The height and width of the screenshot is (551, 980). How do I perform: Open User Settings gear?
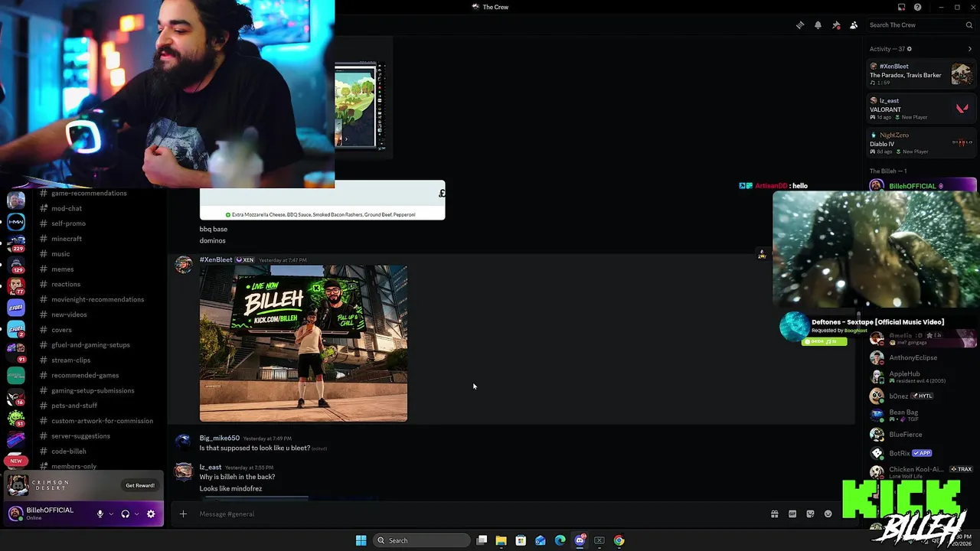(151, 514)
